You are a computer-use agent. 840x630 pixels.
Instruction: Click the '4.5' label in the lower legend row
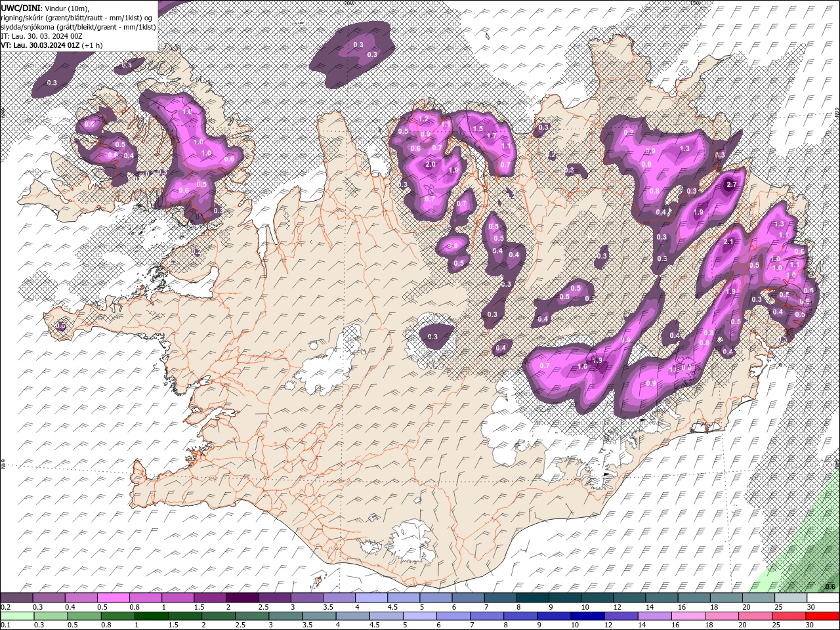[x=374, y=625]
